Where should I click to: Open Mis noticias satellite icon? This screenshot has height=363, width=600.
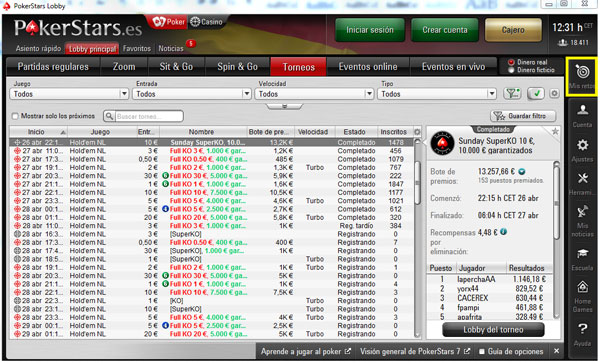pos(582,212)
